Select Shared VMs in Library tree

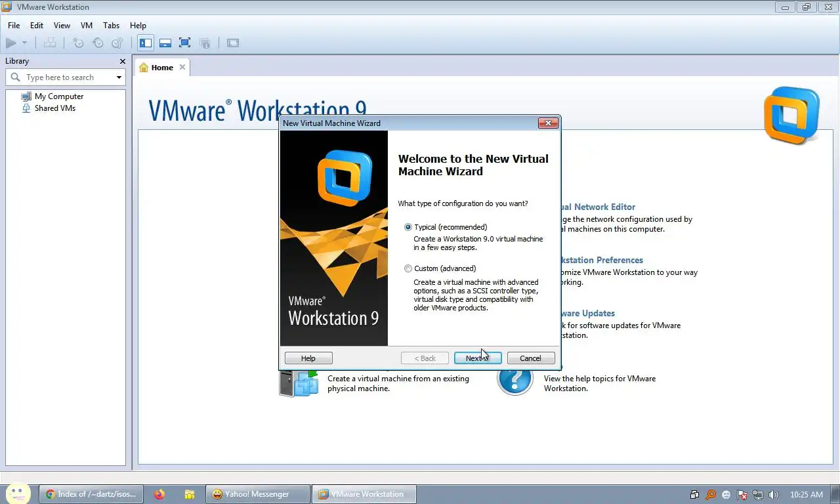55,108
